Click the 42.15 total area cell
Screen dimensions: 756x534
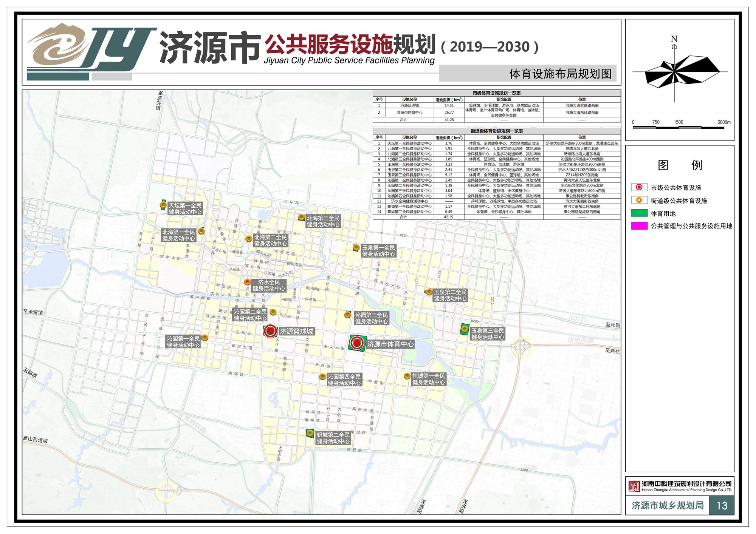coord(449,217)
